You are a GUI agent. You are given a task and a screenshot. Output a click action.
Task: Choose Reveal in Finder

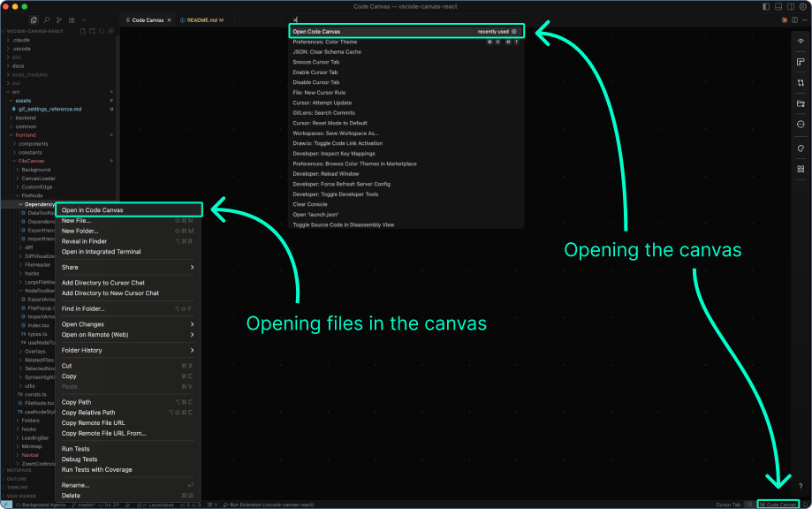point(127,241)
